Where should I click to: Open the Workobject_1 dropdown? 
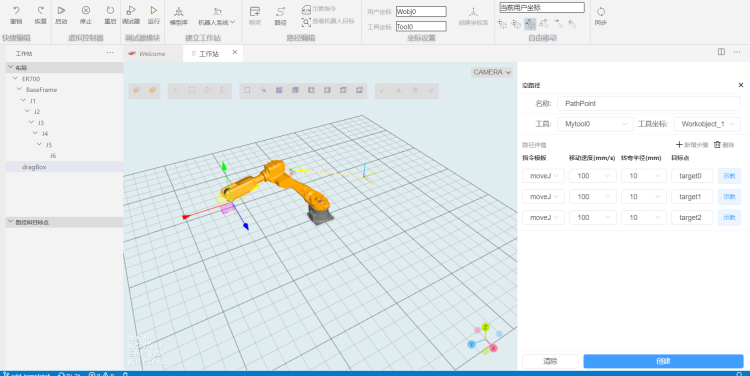coord(707,124)
